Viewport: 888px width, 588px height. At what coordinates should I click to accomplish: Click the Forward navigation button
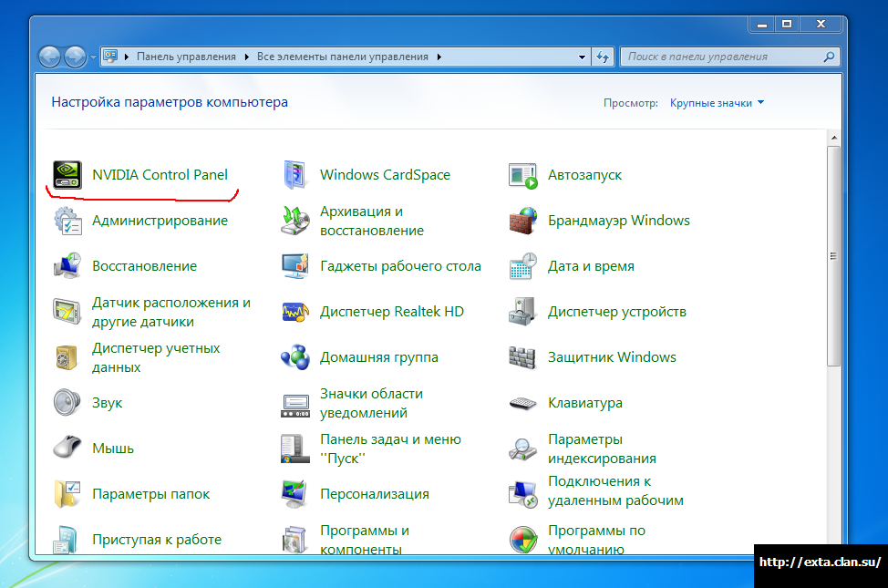[x=76, y=57]
